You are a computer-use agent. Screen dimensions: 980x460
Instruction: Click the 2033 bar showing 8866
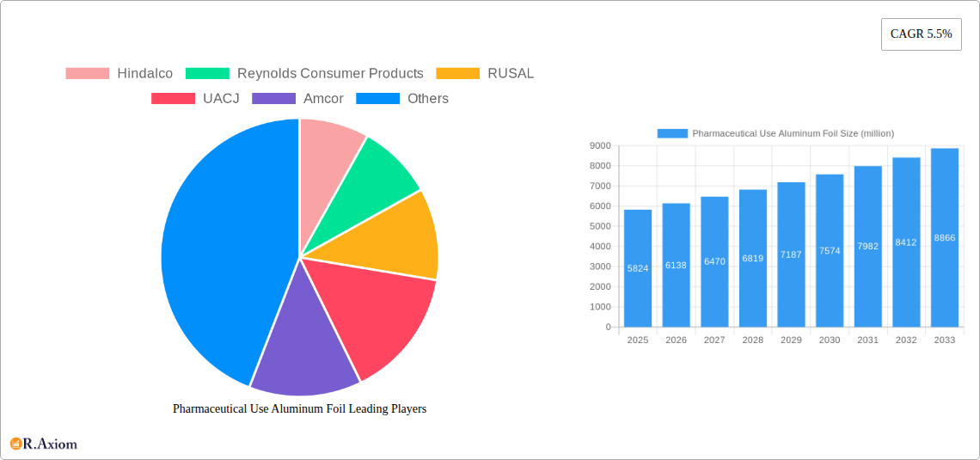[x=944, y=237]
